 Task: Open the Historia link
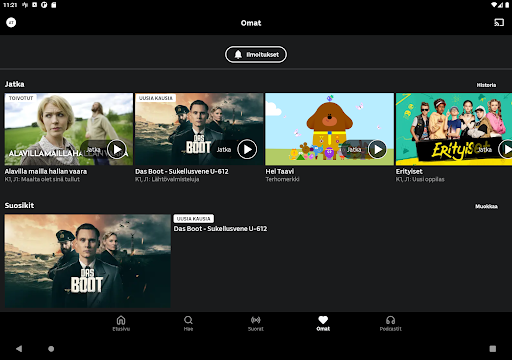coord(486,85)
